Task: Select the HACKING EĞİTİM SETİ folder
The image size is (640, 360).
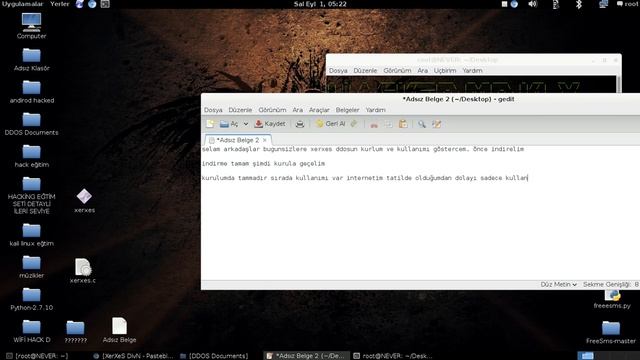Action: pyautogui.click(x=31, y=195)
